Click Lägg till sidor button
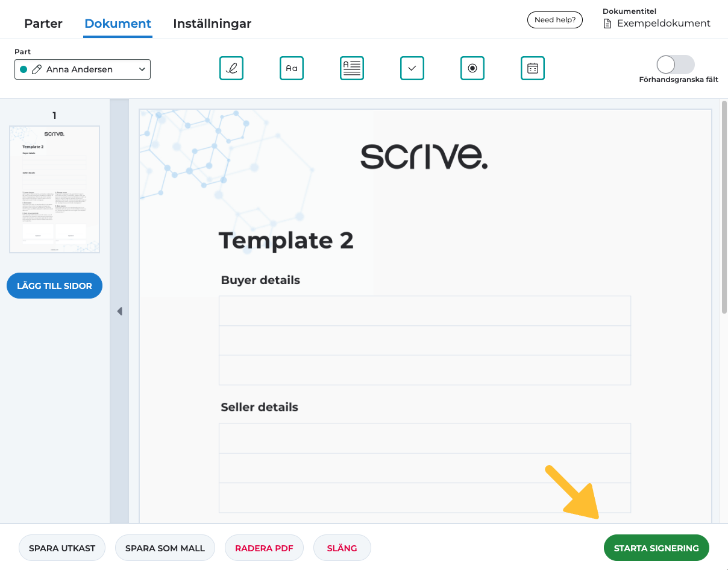The width and height of the screenshot is (728, 570). point(54,286)
